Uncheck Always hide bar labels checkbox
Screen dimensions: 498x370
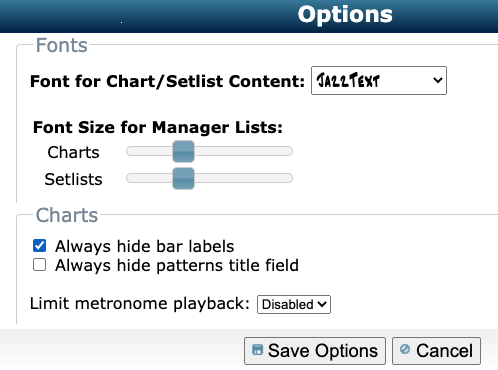(39, 246)
